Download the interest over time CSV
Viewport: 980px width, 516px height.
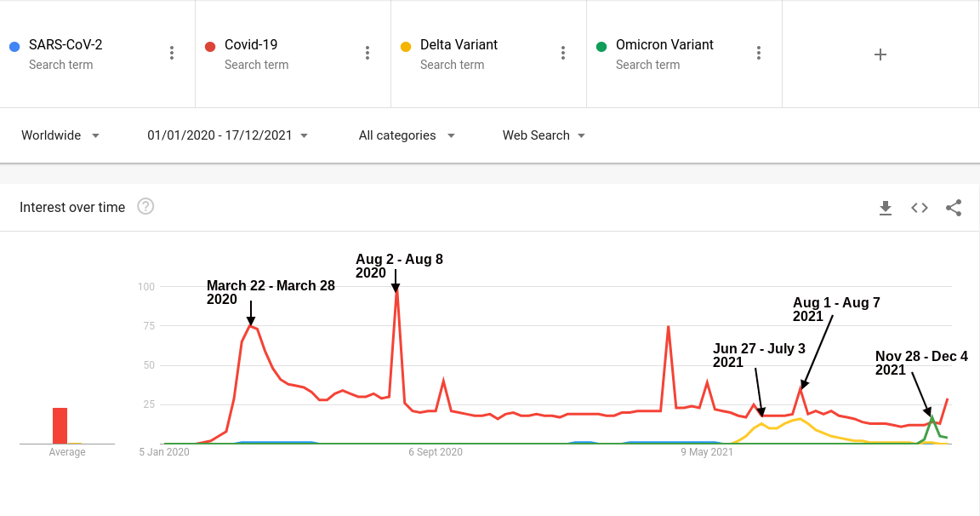click(x=886, y=208)
